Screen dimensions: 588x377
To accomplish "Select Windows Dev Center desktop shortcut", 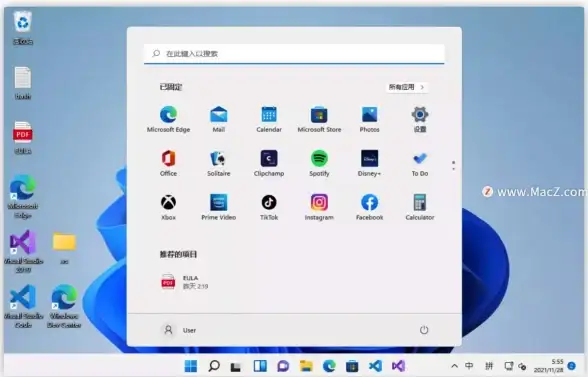I will coord(64,306).
